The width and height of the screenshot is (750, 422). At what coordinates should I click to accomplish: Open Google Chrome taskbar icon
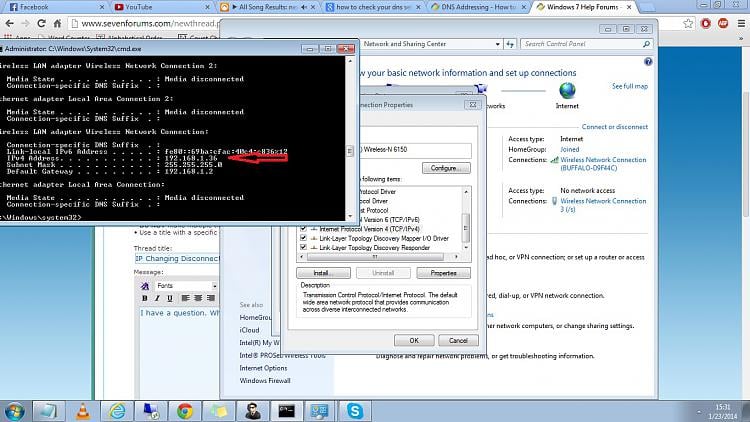click(x=185, y=411)
